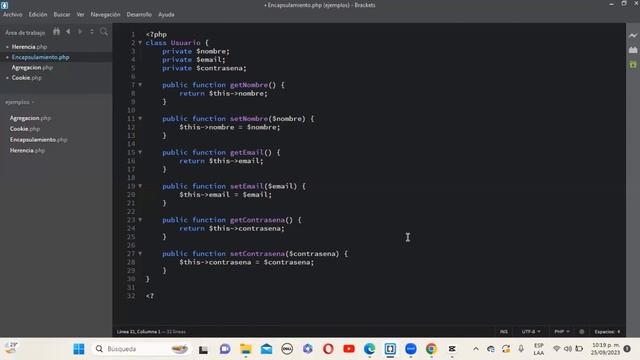Viewport: 640px width, 360px height.
Task: Open Ayuda menu
Action: click(x=166, y=14)
